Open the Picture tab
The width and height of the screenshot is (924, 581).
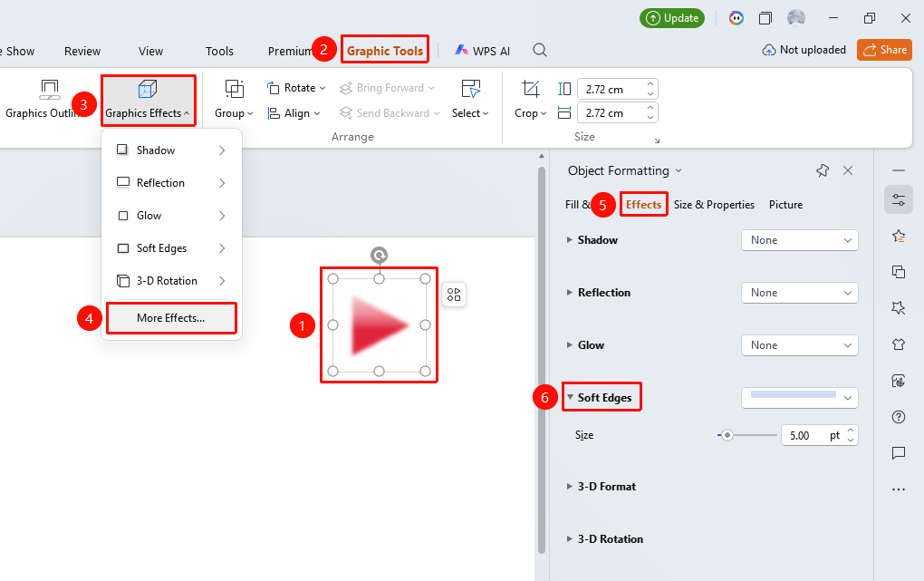[x=785, y=205]
